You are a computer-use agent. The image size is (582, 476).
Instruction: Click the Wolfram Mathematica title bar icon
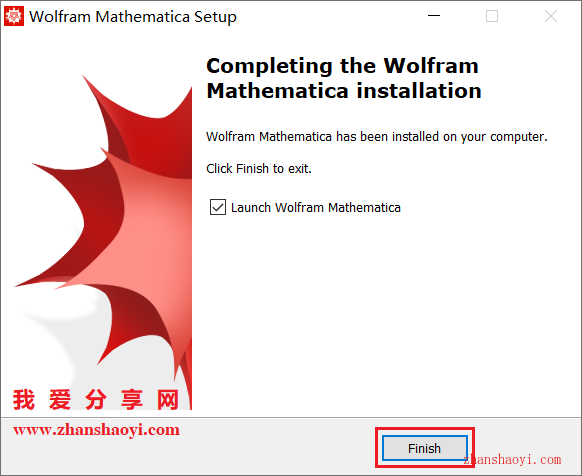coord(14,16)
